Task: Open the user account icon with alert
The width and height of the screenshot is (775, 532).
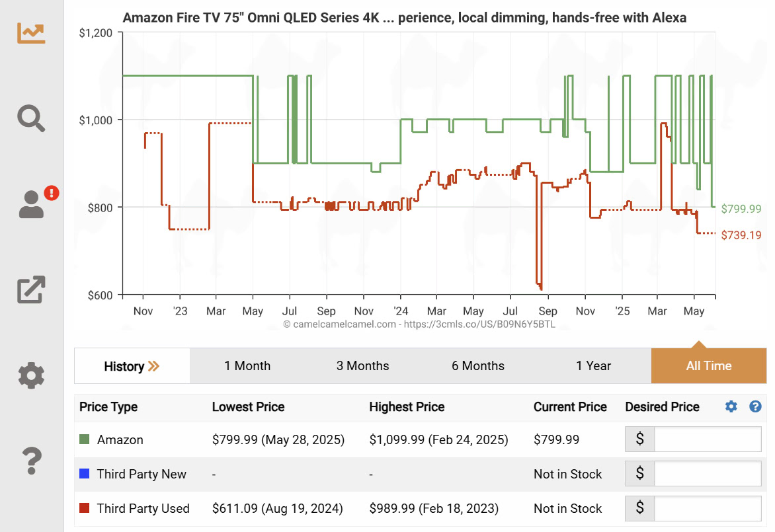Action: click(32, 204)
